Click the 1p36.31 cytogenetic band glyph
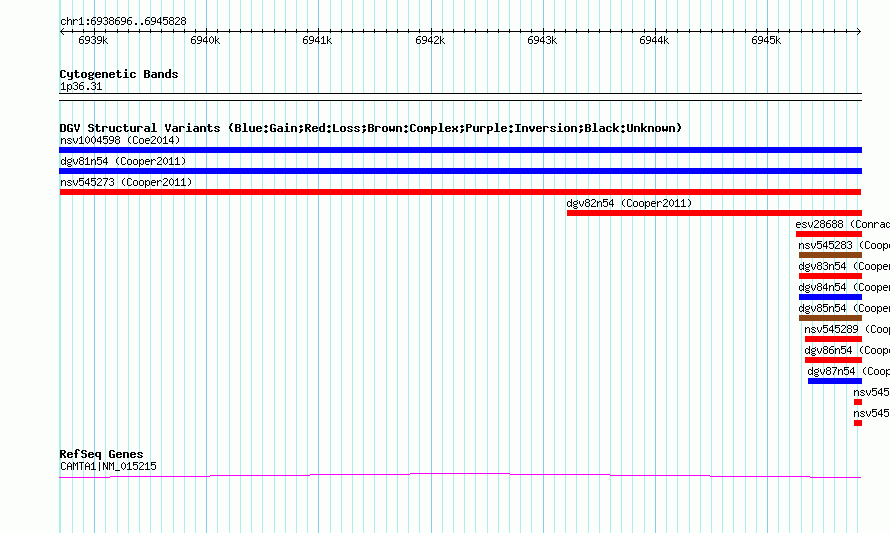This screenshot has height=533, width=890. (460, 97)
